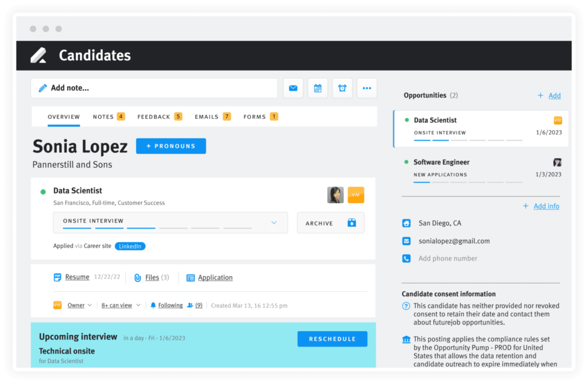Click the archive box icon

352,223
